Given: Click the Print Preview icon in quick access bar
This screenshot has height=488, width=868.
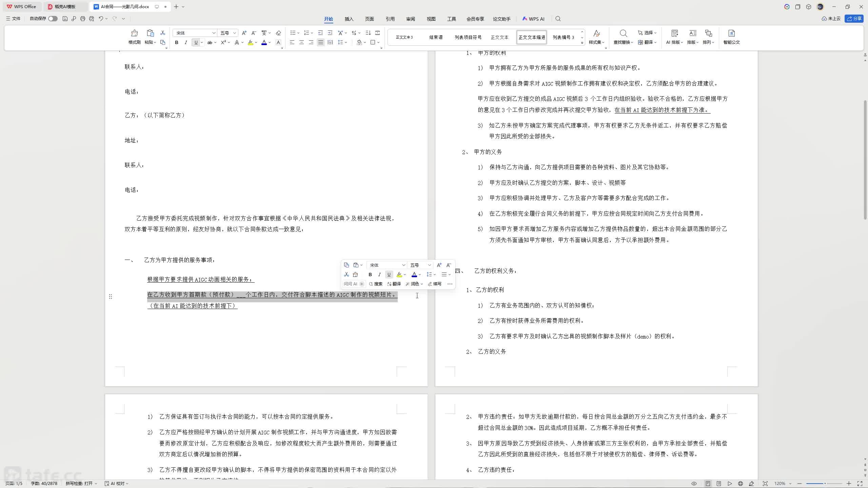Looking at the screenshot, I should tap(92, 19).
